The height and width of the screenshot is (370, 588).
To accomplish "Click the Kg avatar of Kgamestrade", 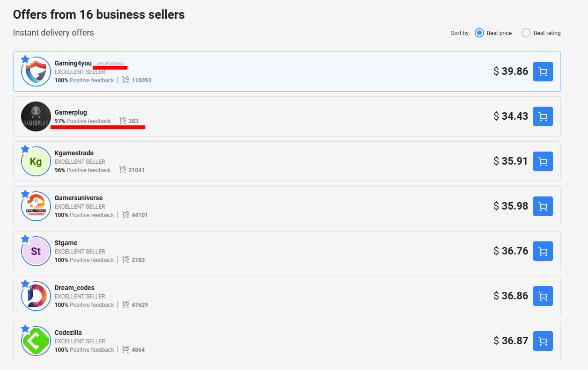I will point(36,161).
